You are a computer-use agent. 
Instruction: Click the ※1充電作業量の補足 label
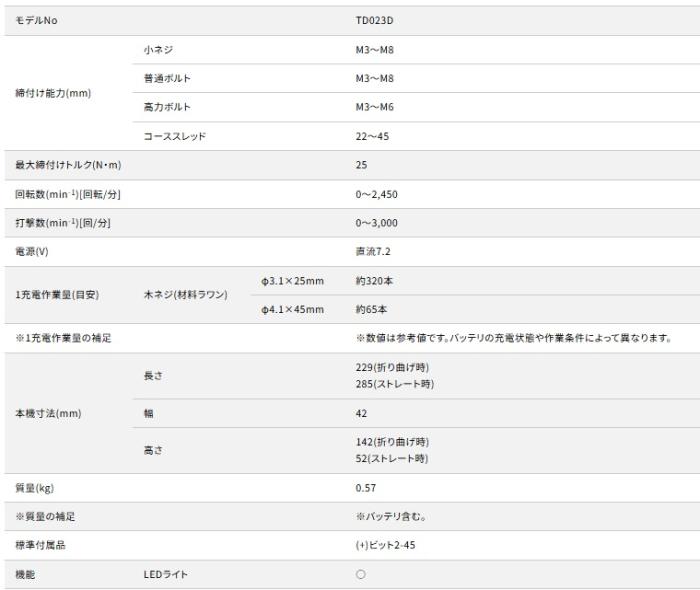click(63, 338)
